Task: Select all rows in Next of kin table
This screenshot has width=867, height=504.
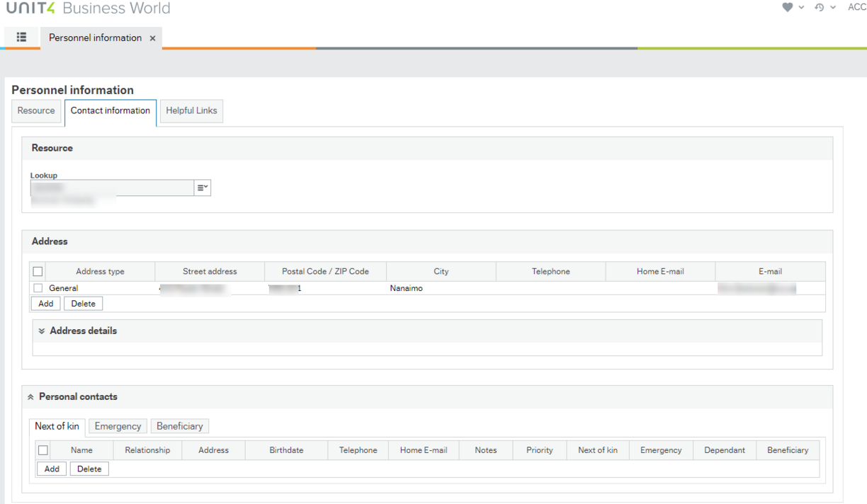Action: (x=43, y=450)
